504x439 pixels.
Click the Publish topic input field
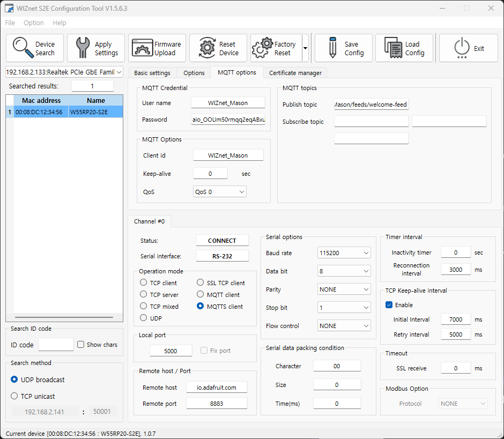(371, 105)
